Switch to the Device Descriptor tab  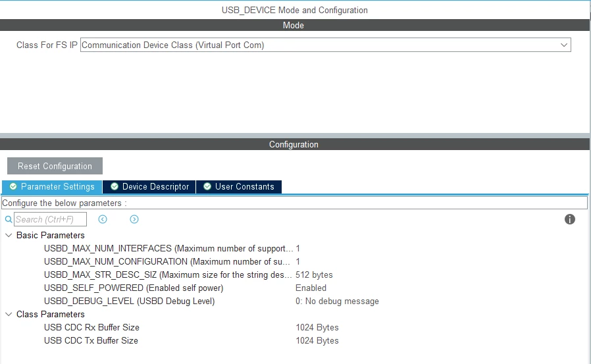(149, 187)
